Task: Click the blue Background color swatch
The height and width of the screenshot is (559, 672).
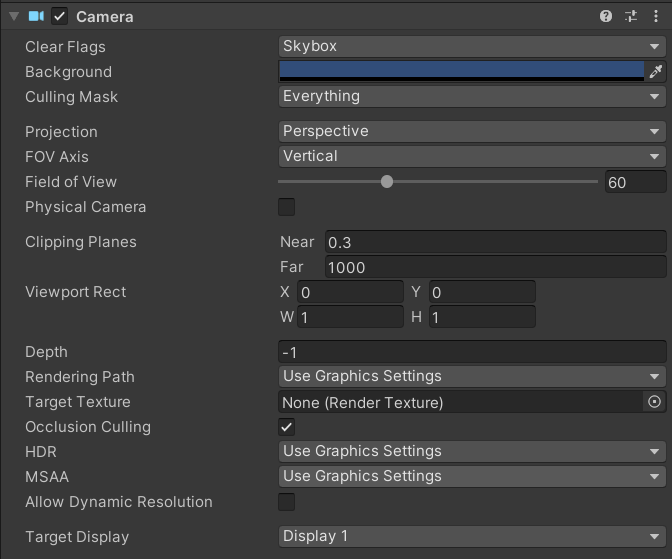Action: pyautogui.click(x=461, y=71)
